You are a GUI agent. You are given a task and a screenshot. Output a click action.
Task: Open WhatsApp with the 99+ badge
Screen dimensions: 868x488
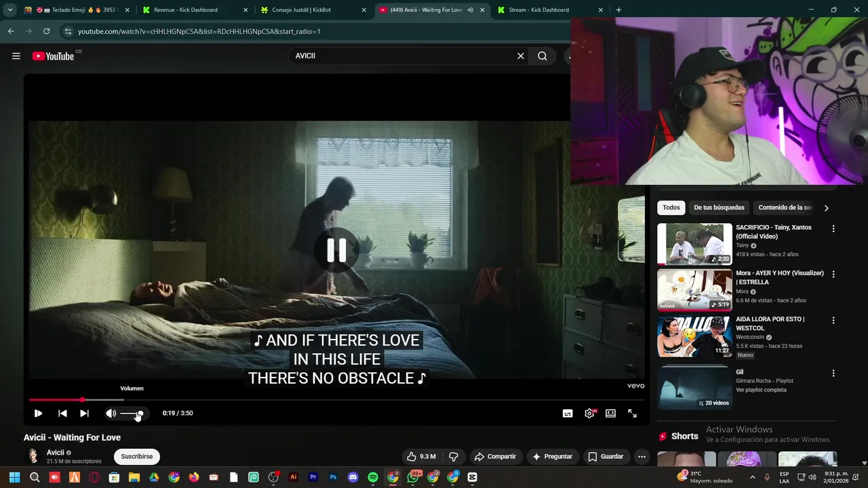(413, 477)
